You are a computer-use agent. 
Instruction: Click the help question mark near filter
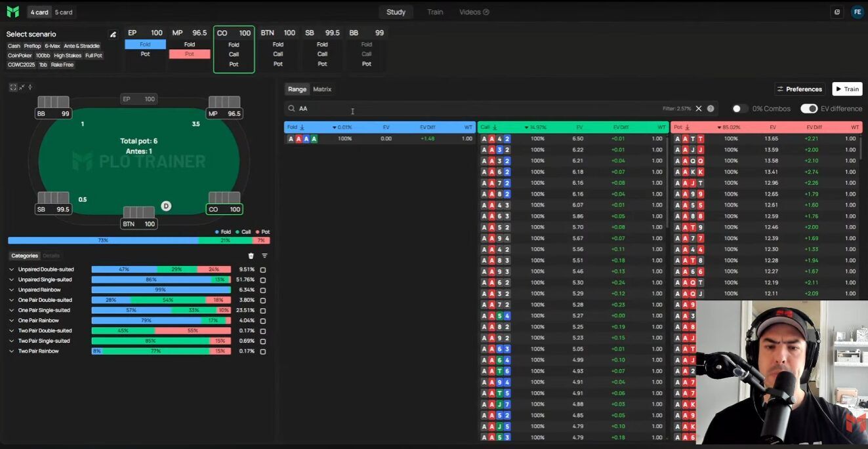click(711, 109)
